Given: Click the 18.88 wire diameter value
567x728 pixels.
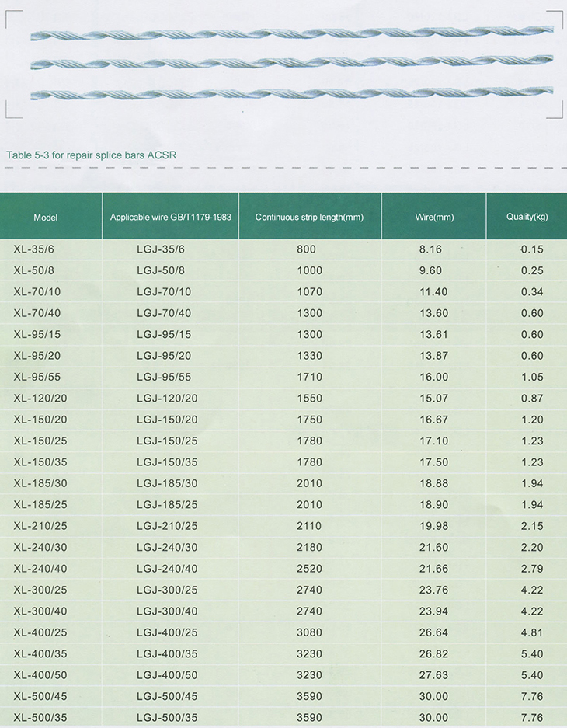Looking at the screenshot, I should pyautogui.click(x=434, y=483).
